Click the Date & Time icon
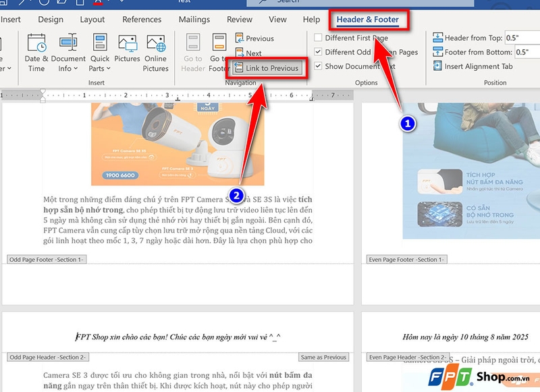Screen dimensions: 540x392 coord(36,46)
